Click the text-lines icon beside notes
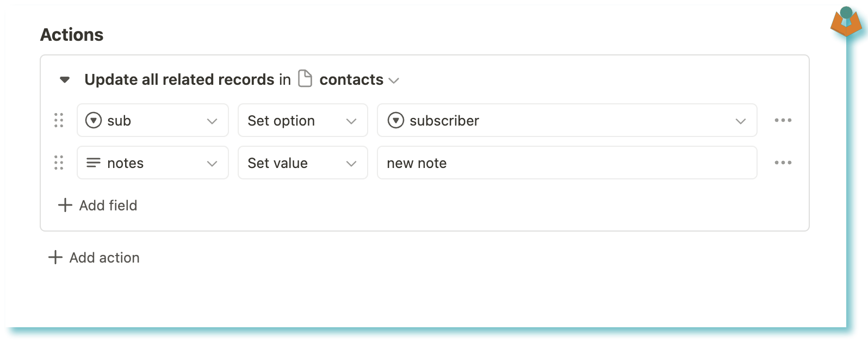The width and height of the screenshot is (868, 349). pyautogui.click(x=94, y=163)
